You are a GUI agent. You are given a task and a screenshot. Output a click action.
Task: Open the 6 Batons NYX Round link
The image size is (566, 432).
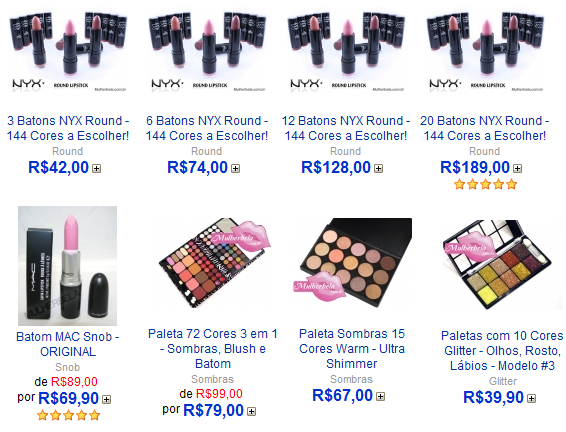click(207, 128)
